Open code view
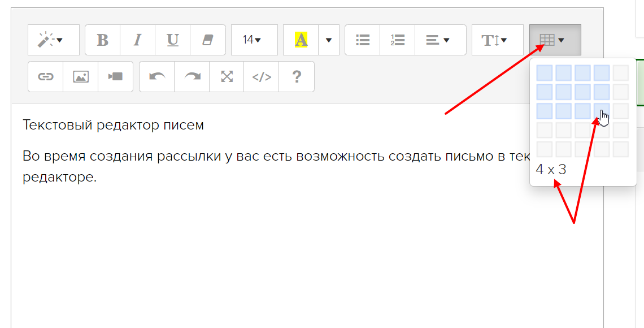Screen dimensions: 644x328 pyautogui.click(x=262, y=77)
